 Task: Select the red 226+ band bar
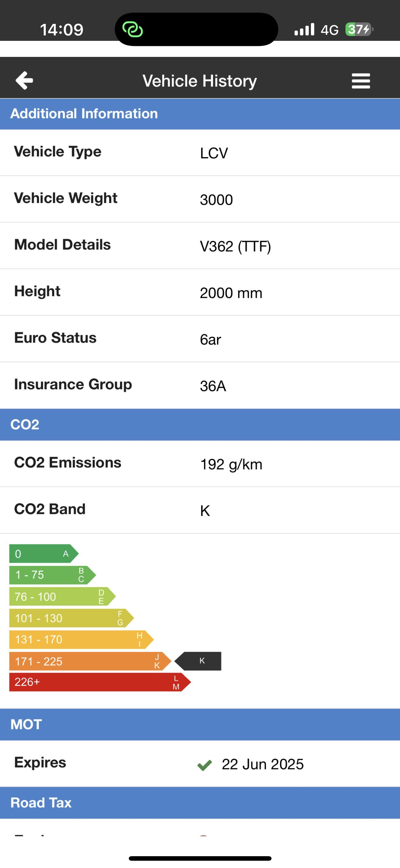coord(100,682)
